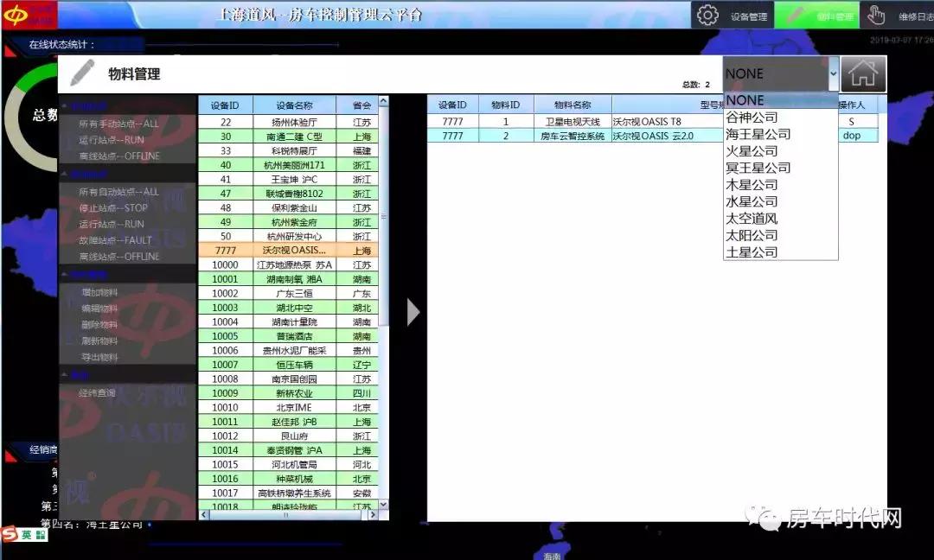Click the device table scrollbar up arrow

coord(384,101)
